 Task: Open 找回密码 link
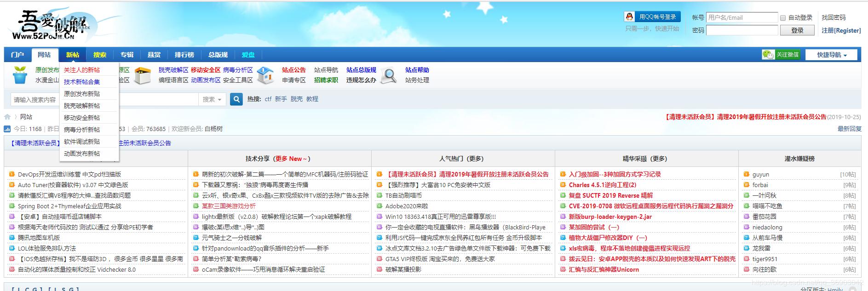[834, 17]
